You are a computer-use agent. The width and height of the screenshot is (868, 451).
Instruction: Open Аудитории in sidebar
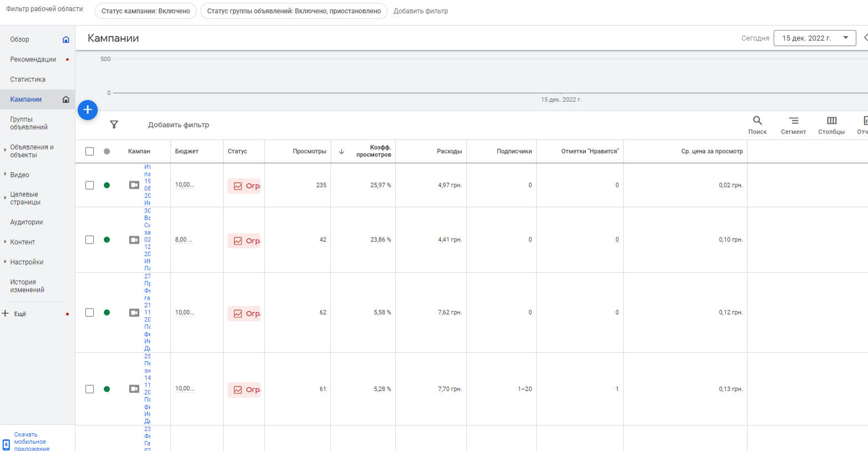click(26, 222)
